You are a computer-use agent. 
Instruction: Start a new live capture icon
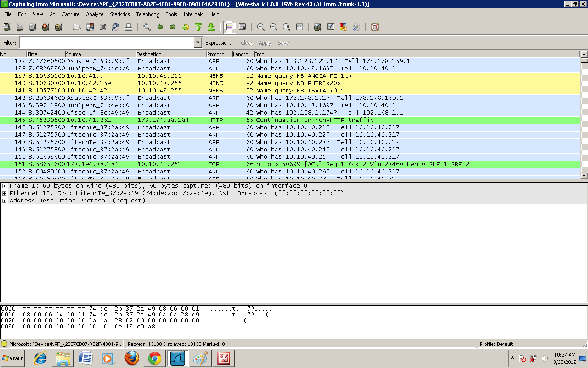point(33,27)
